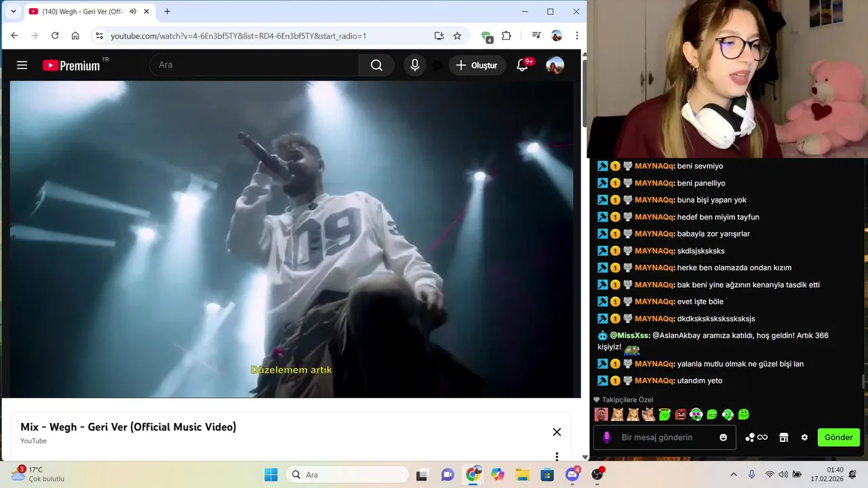Open the chat emoji picker smiley

pyautogui.click(x=724, y=437)
